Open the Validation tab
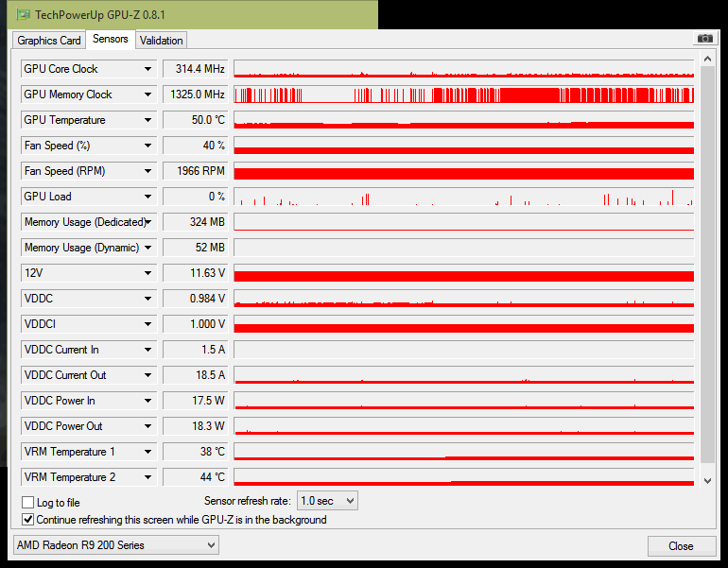728x568 pixels. [161, 41]
